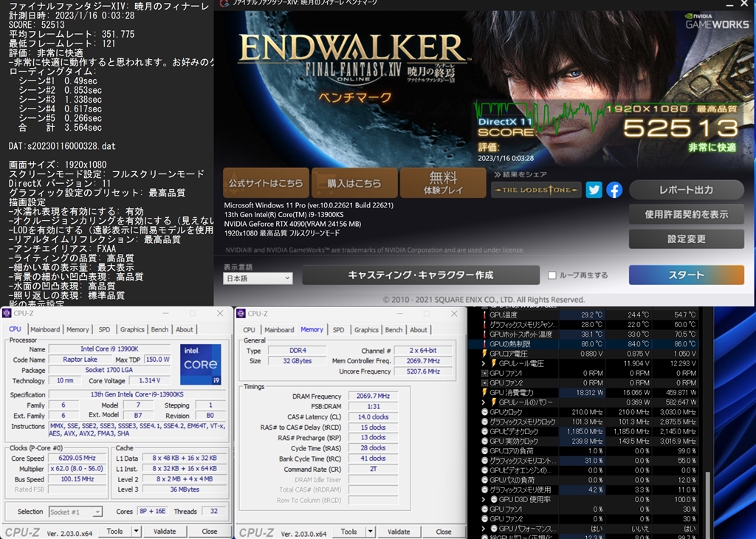Click 公式サイトはこちら button
The height and width of the screenshot is (539, 756).
266,183
